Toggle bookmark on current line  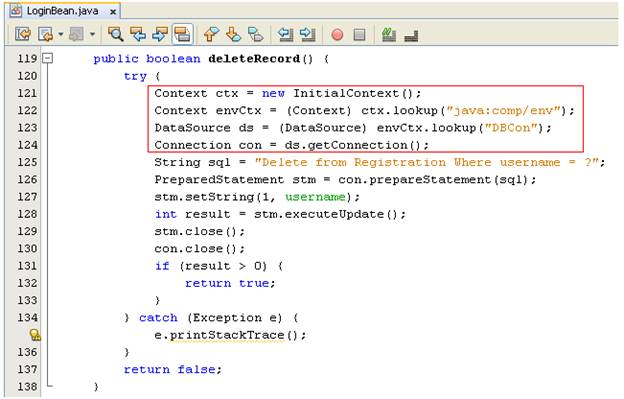click(x=255, y=34)
